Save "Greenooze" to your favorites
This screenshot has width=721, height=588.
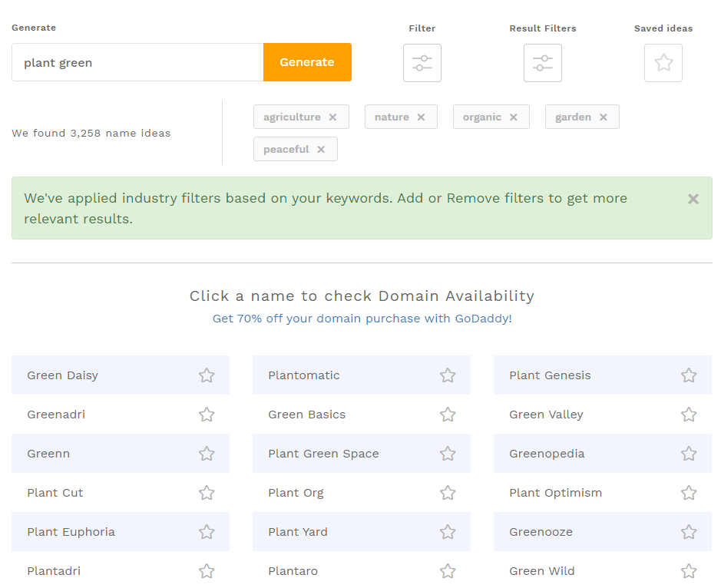click(688, 531)
